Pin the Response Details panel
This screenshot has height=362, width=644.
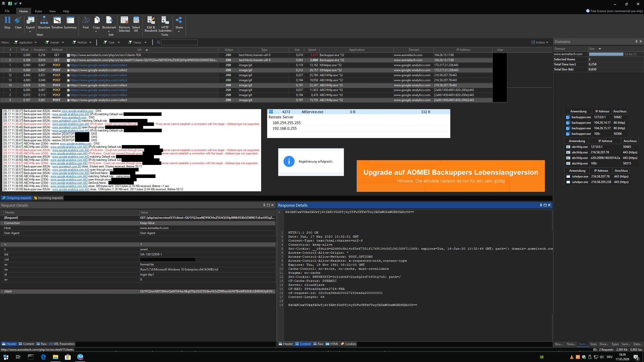coord(541,205)
